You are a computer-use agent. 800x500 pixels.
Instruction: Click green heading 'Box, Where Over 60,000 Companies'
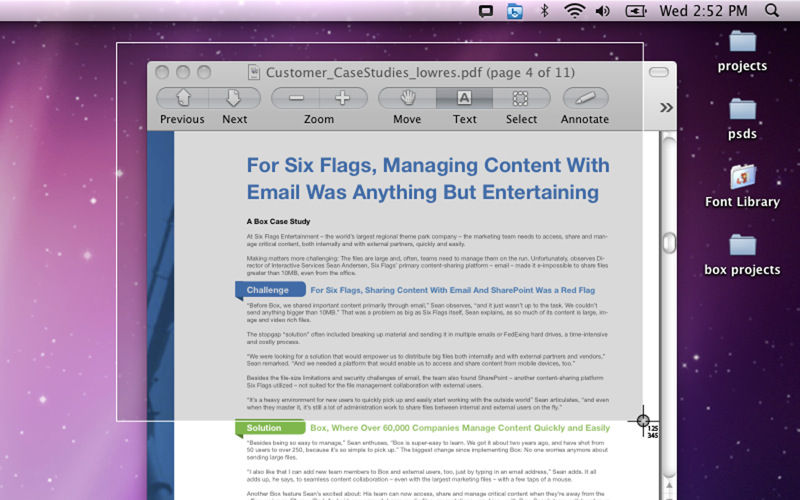click(x=460, y=428)
